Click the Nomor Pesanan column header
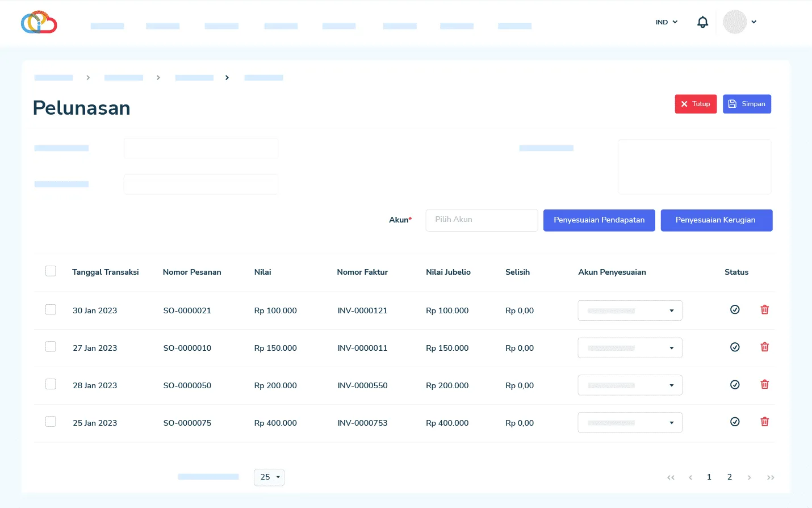This screenshot has height=508, width=812. click(192, 272)
